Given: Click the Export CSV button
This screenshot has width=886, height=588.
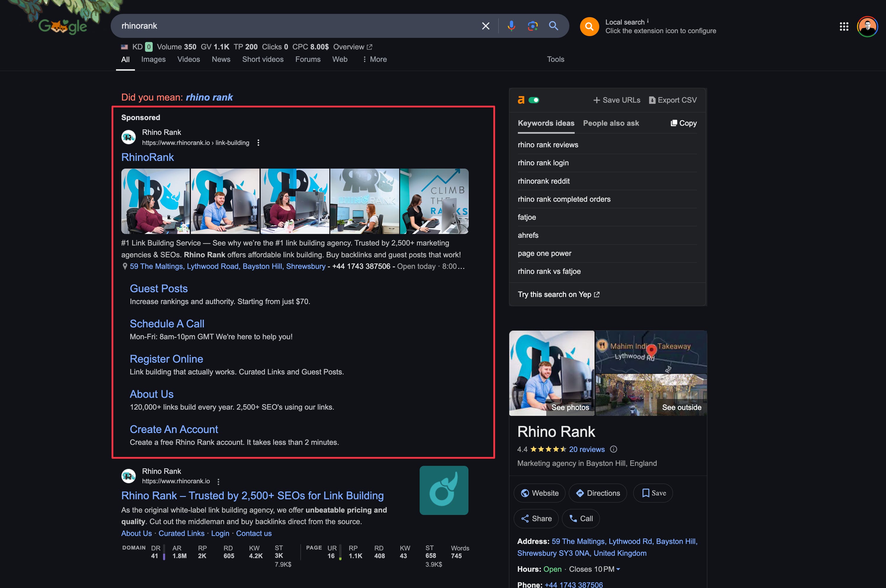Looking at the screenshot, I should click(x=673, y=100).
